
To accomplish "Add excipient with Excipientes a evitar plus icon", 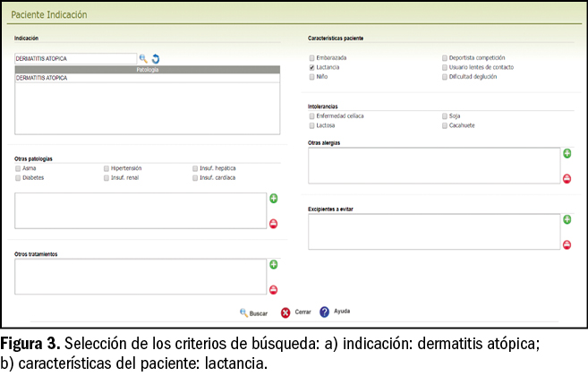I will coord(567,219).
